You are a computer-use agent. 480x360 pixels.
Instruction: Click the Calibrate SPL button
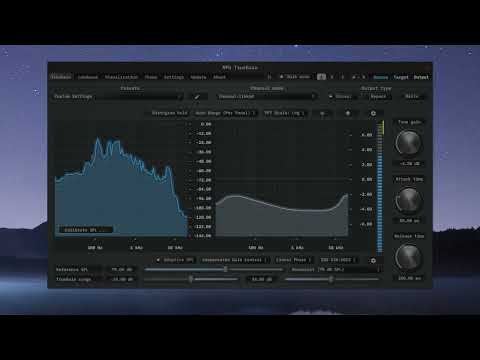(86, 230)
